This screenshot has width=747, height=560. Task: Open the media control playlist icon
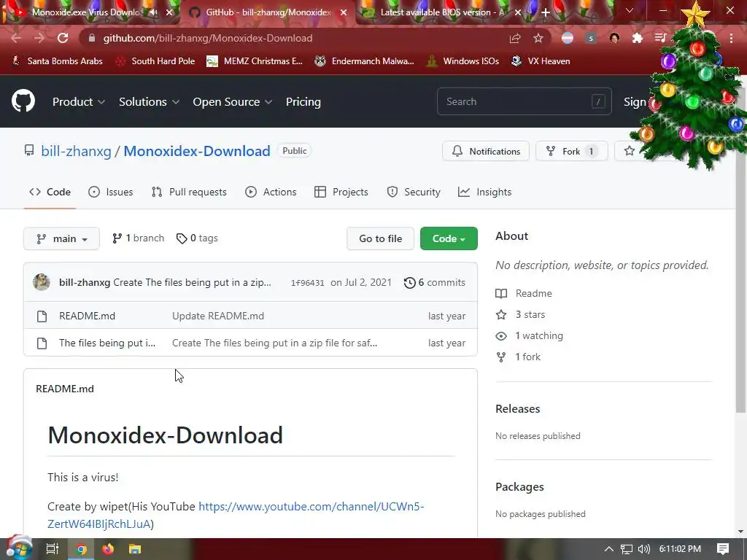click(660, 38)
